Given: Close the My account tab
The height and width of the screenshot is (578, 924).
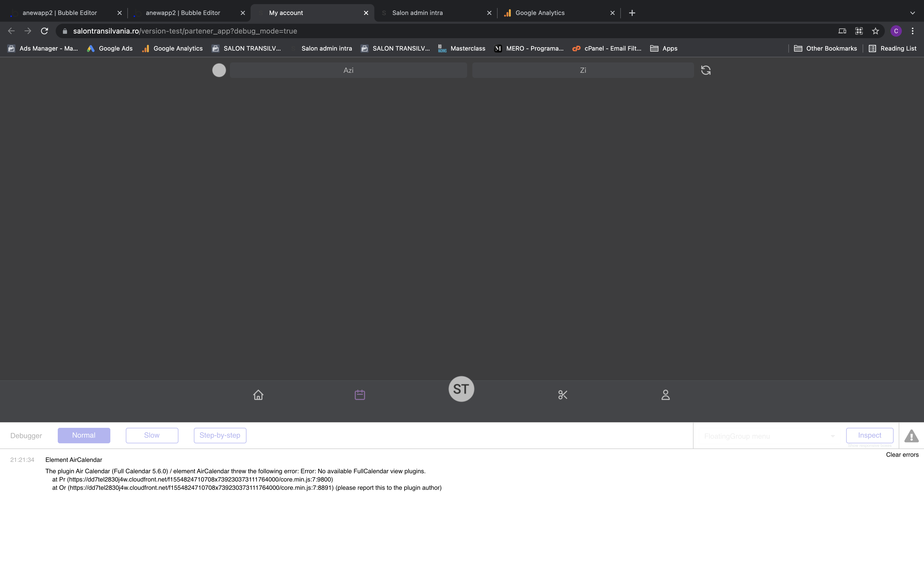Looking at the screenshot, I should (x=366, y=13).
